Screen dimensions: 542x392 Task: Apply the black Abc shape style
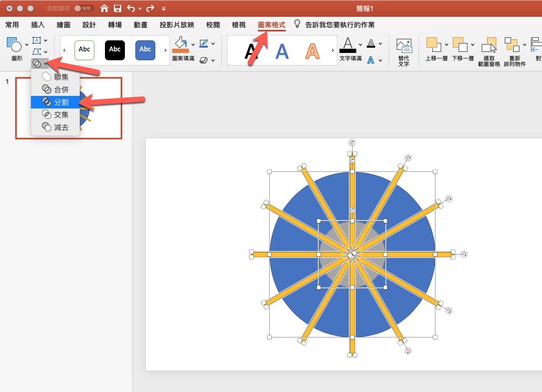point(115,50)
